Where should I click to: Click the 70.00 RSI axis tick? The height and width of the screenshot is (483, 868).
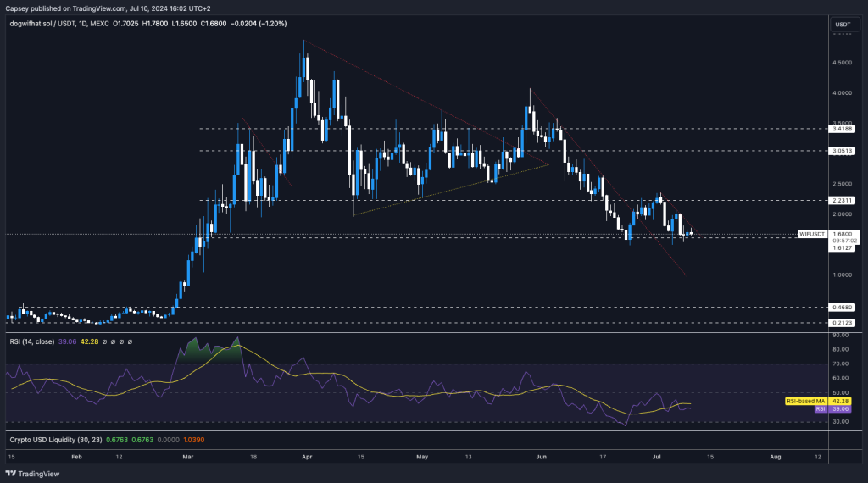[x=840, y=364]
